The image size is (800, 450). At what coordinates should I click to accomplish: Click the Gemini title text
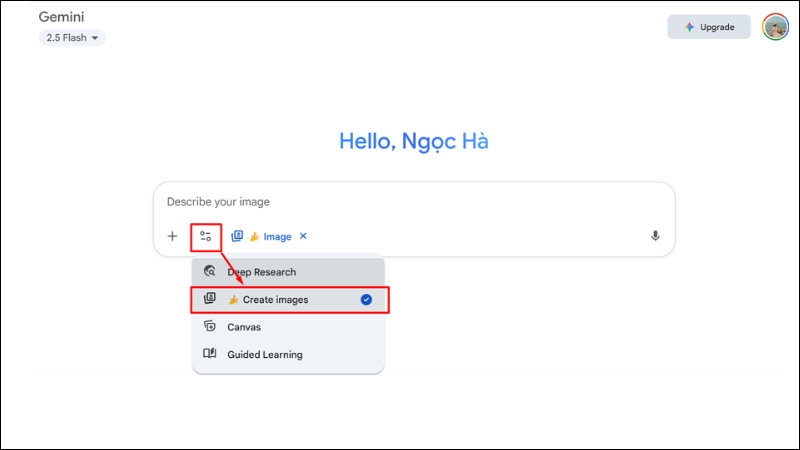[x=60, y=18]
